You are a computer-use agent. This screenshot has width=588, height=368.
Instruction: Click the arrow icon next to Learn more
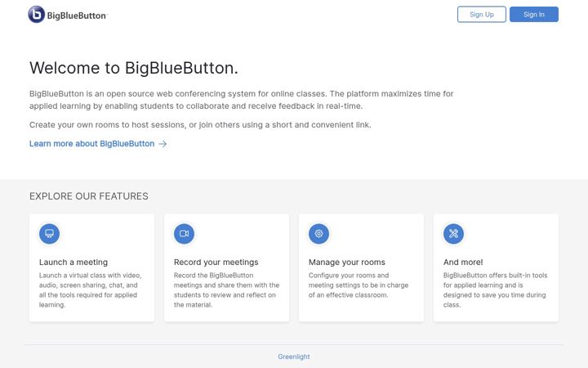coord(163,144)
